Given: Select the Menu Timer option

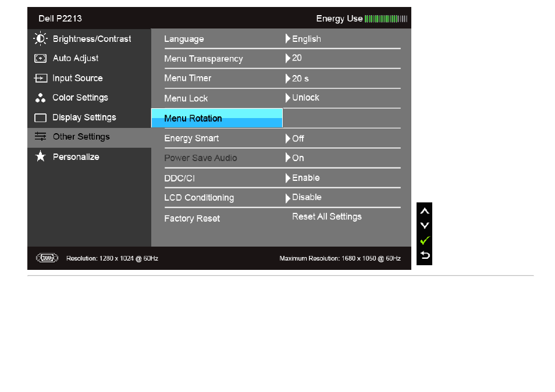Looking at the screenshot, I should 187,78.
